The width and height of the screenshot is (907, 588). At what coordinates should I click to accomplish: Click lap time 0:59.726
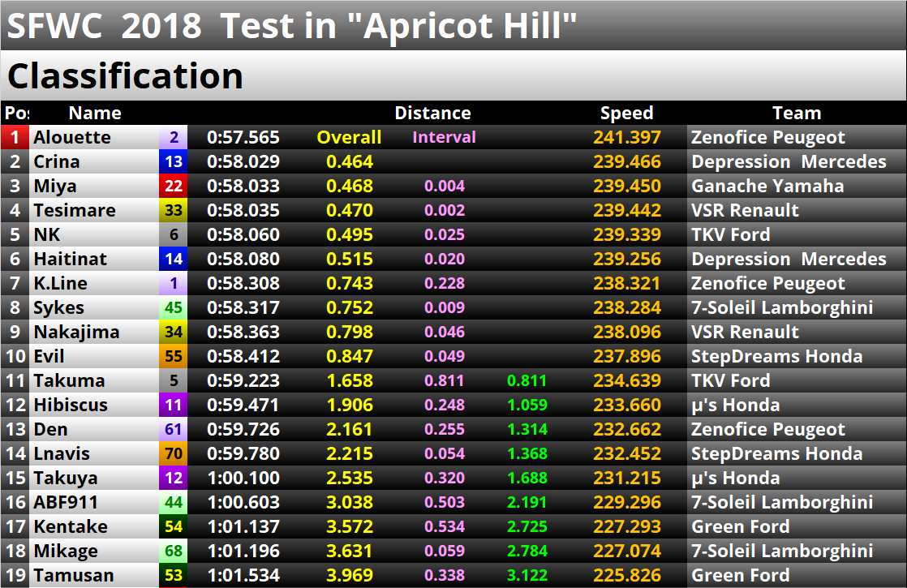(x=243, y=429)
